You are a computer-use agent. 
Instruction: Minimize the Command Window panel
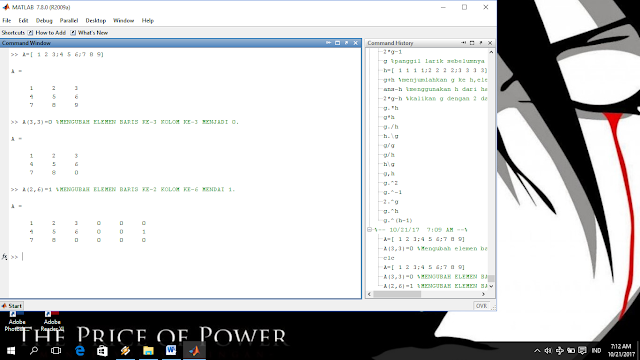click(x=328, y=43)
